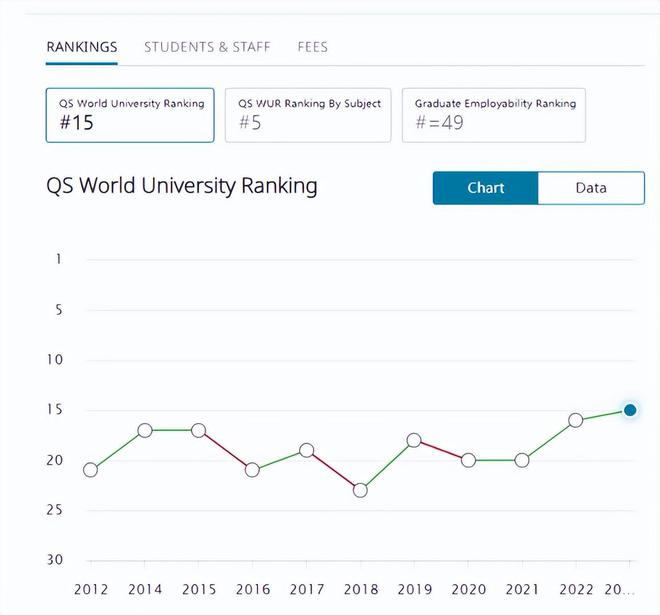660x615 pixels.
Task: Click the y-axis label 30
Action: tap(55, 560)
